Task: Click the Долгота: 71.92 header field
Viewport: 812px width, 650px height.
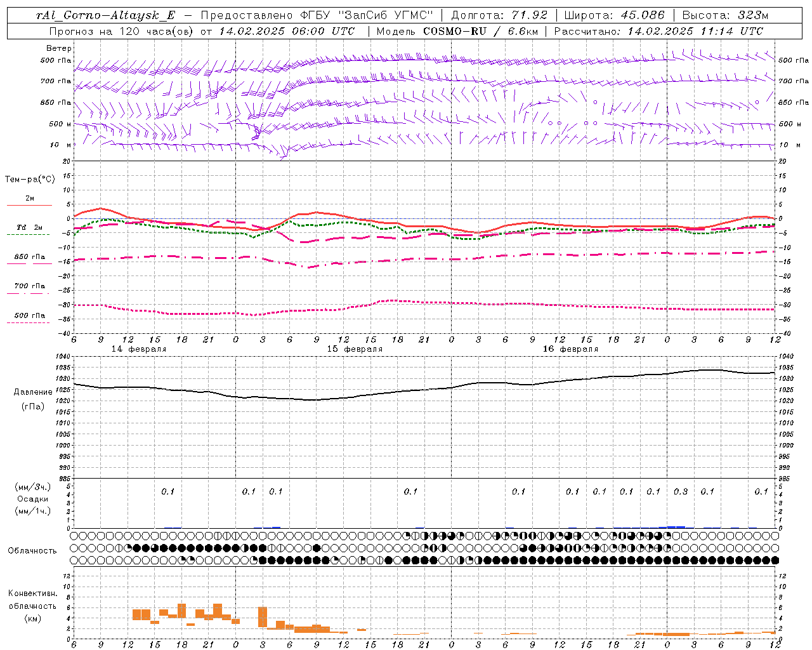Action: click(499, 16)
